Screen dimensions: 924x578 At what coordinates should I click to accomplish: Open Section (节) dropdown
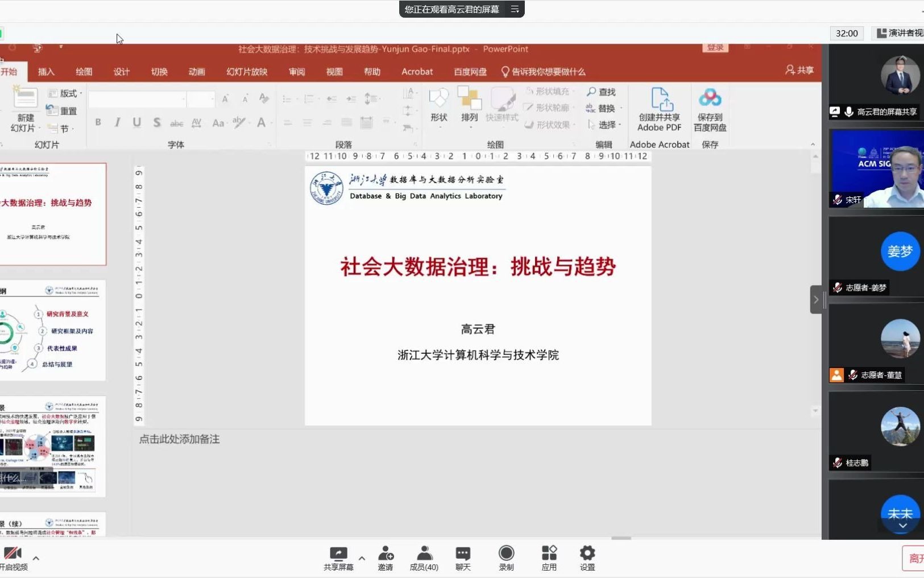click(x=61, y=129)
